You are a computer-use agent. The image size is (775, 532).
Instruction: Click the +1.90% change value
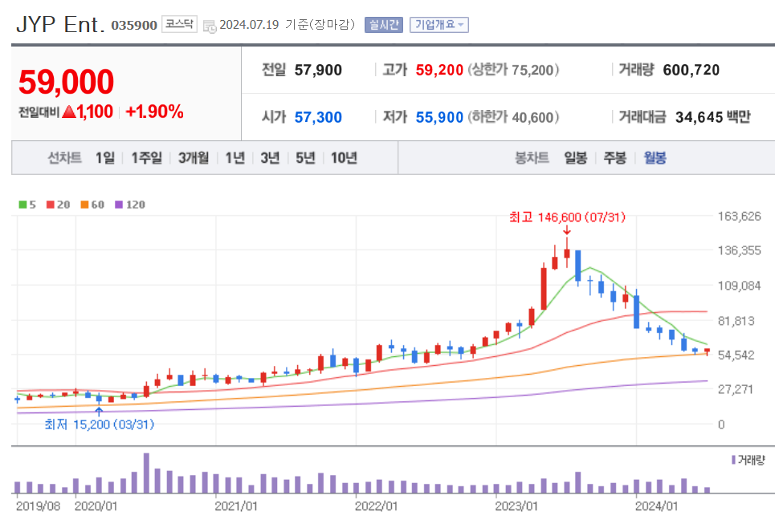(x=154, y=112)
